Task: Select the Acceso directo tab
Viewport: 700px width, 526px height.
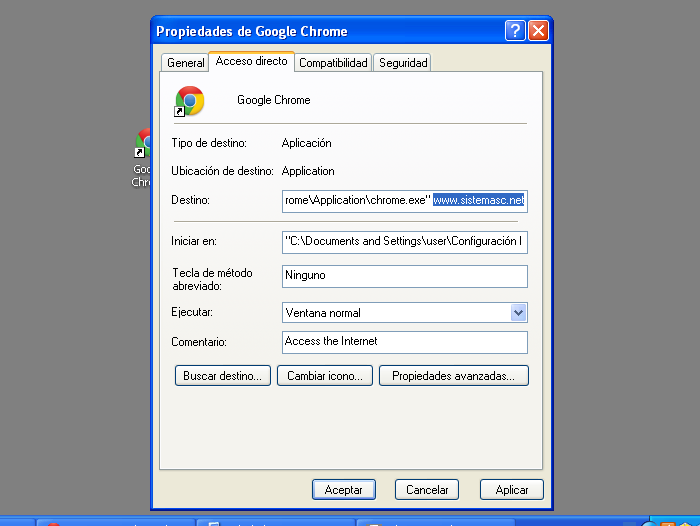Action: click(x=251, y=61)
